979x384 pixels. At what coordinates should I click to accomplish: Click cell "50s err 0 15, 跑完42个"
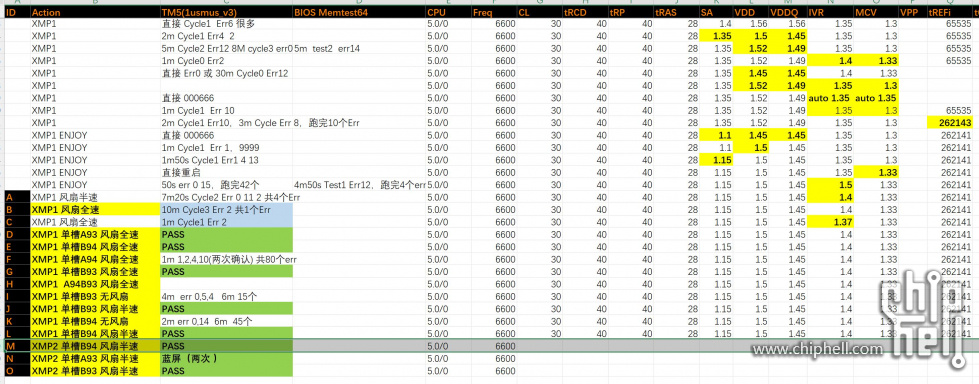[x=226, y=185]
